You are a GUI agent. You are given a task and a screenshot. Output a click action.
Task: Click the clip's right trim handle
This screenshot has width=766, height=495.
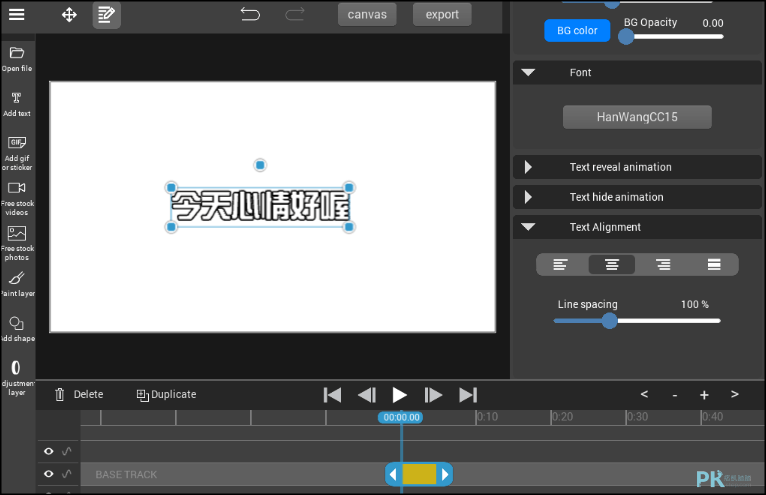(x=445, y=474)
